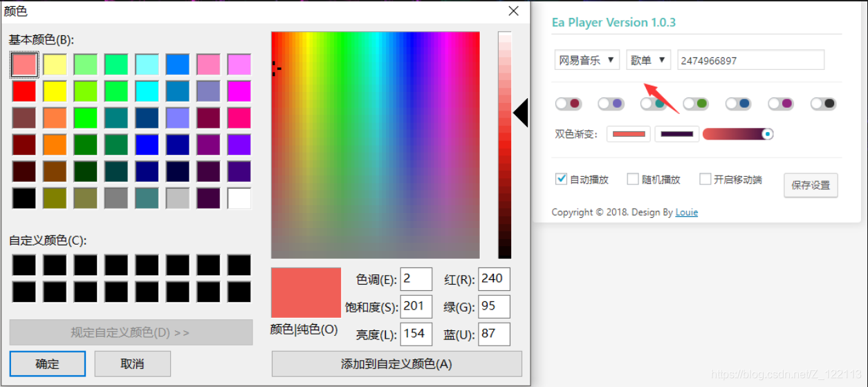Confirm color with 确定 button
Image resolution: width=868 pixels, height=387 pixels.
pos(48,364)
